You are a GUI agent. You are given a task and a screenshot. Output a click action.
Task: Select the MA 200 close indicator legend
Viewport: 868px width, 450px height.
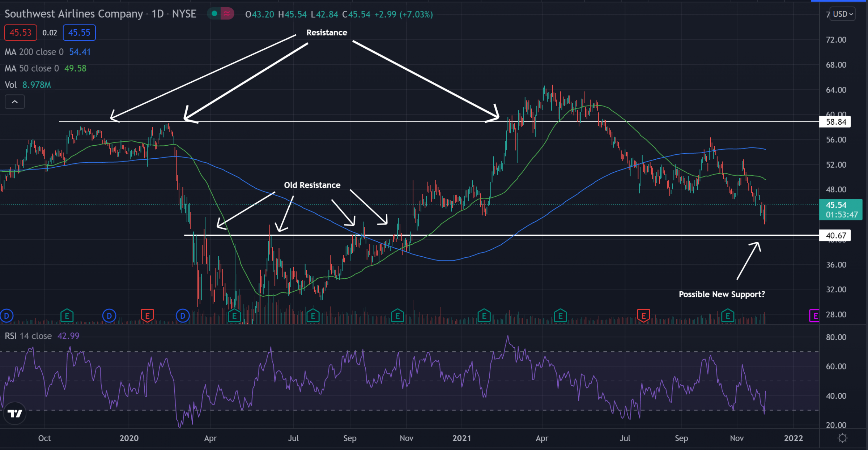tap(47, 52)
